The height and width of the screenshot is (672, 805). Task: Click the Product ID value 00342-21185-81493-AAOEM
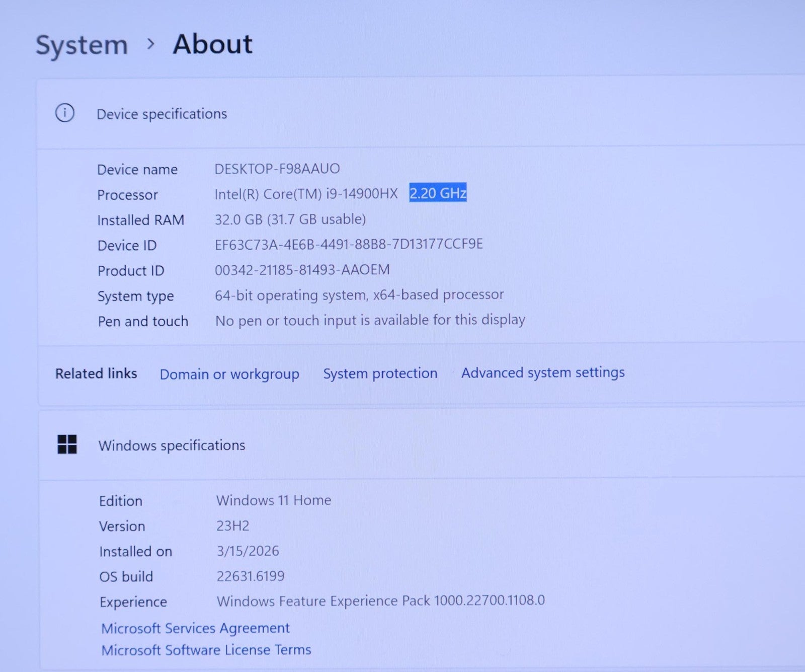coord(302,270)
